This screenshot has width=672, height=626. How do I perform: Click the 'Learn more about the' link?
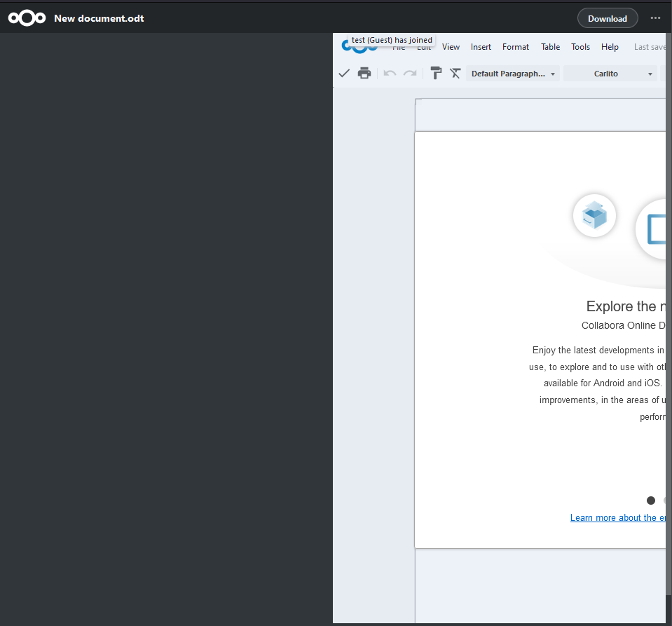click(617, 517)
